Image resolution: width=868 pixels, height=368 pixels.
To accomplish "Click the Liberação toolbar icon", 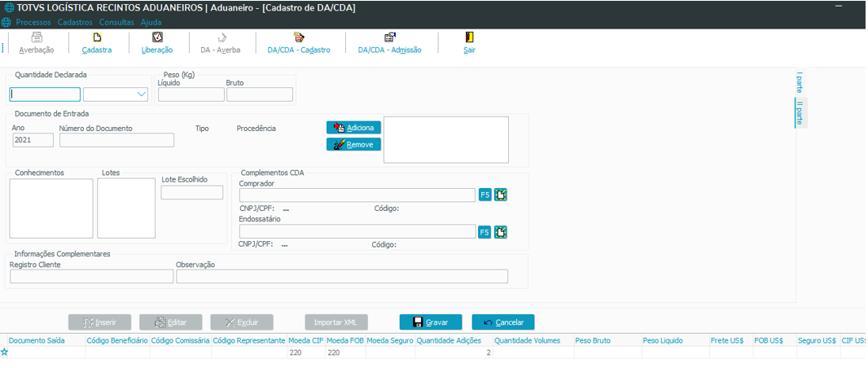I will [157, 37].
